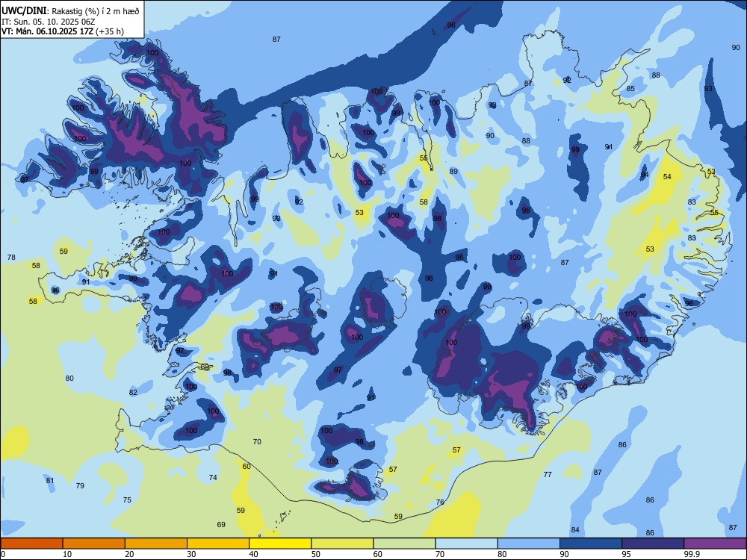Click the humidity value '70' on the map

(257, 442)
